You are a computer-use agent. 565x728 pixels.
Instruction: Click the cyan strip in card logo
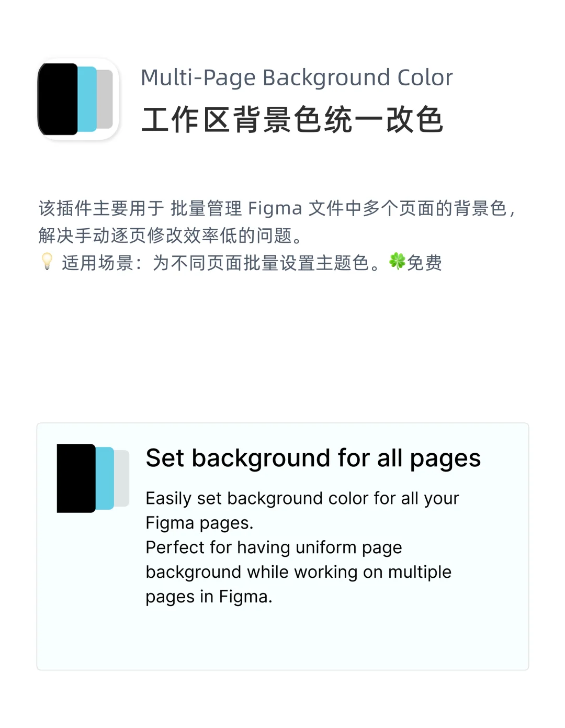pos(105,478)
